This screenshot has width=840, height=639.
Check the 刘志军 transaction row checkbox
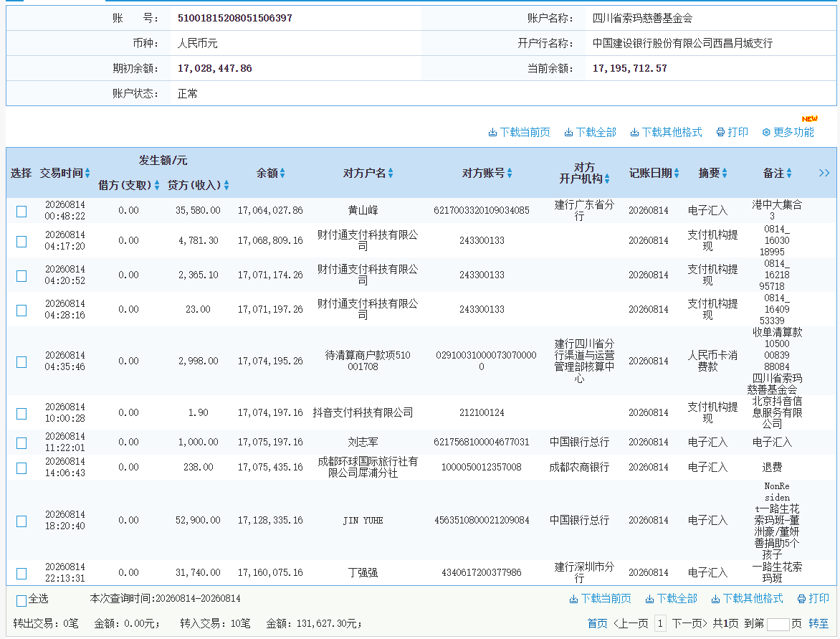coord(22,442)
